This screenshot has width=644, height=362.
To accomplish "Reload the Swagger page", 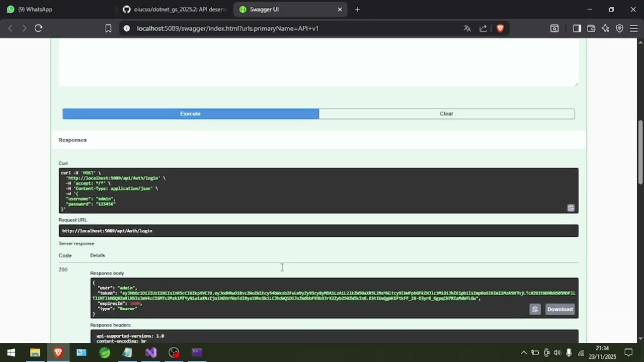I will coord(38,29).
